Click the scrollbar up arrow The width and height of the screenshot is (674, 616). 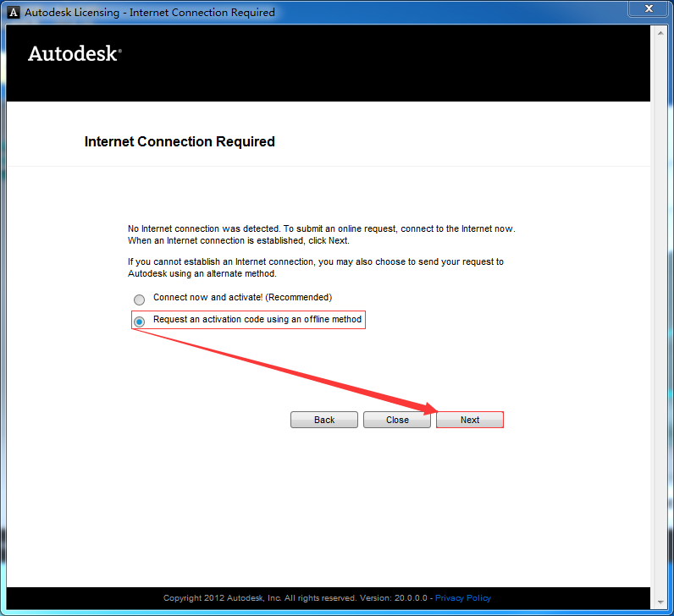(x=660, y=33)
